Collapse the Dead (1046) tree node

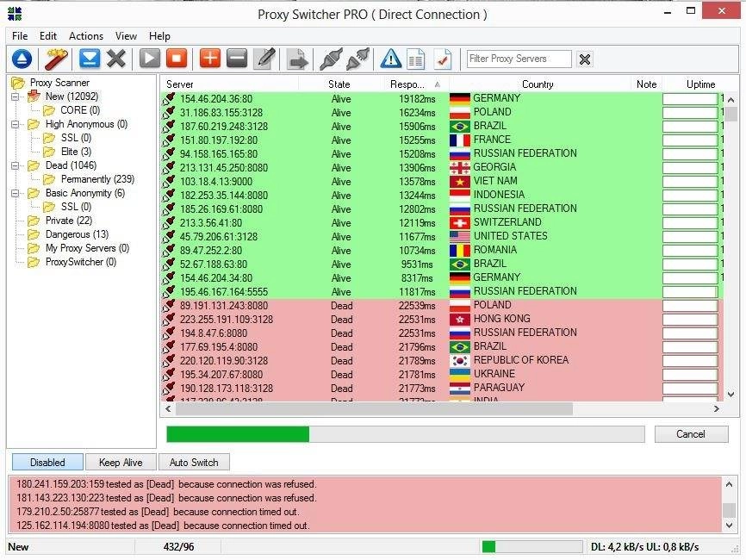tap(16, 165)
